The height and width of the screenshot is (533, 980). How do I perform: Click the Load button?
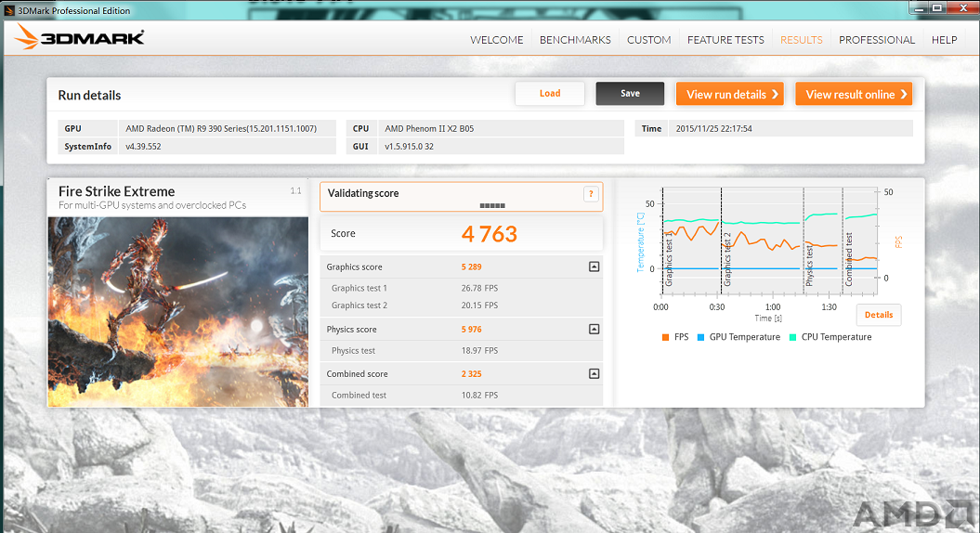(550, 93)
